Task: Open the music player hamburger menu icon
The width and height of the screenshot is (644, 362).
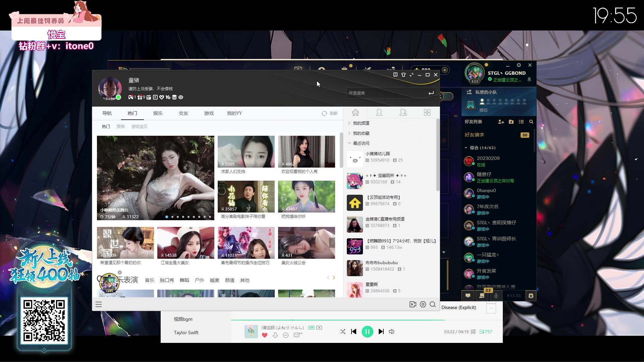Action: coord(98,304)
